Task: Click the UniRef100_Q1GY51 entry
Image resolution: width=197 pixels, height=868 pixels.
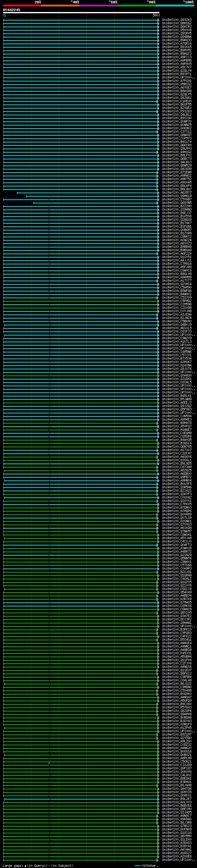Action: pos(177,257)
